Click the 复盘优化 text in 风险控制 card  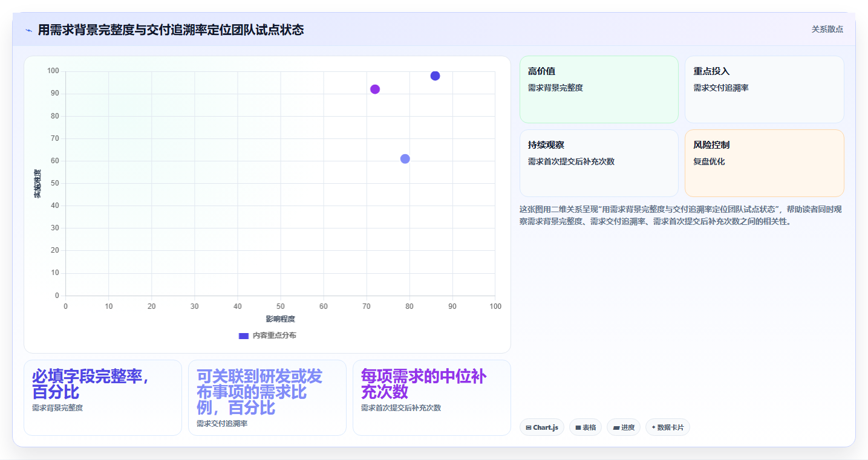(x=709, y=161)
